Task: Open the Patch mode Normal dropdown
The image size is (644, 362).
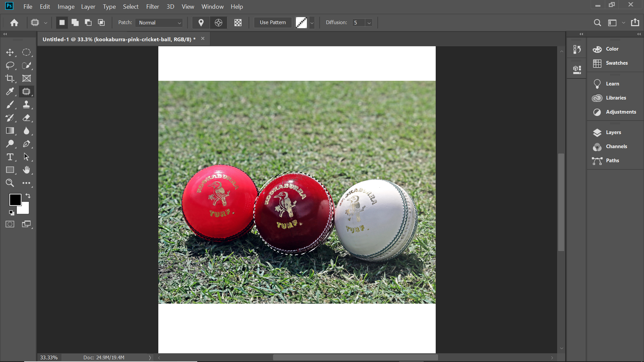Action: tap(159, 22)
